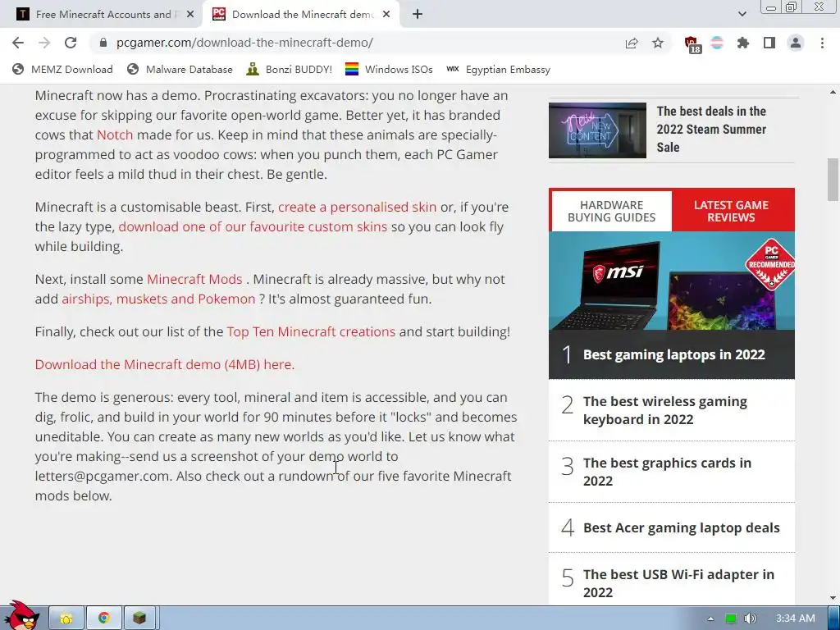The image size is (840, 630).
Task: Open the pink and blue striped extension
Action: 717,43
